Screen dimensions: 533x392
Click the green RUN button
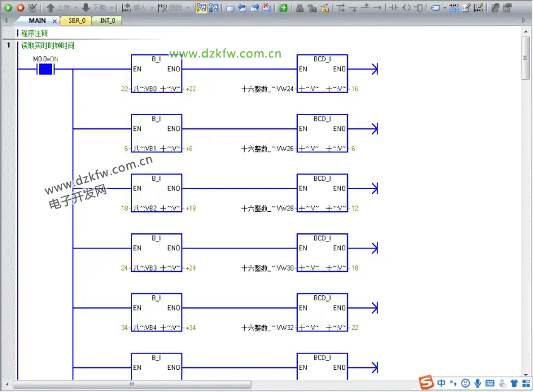tap(8, 8)
